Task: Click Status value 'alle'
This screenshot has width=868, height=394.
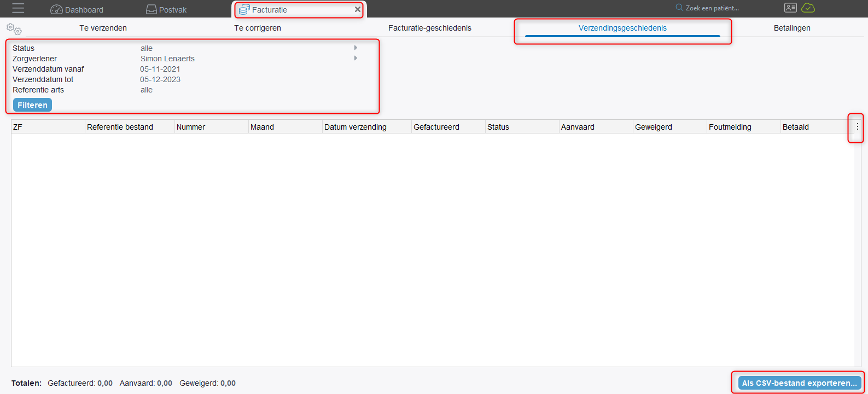Action: pos(147,48)
